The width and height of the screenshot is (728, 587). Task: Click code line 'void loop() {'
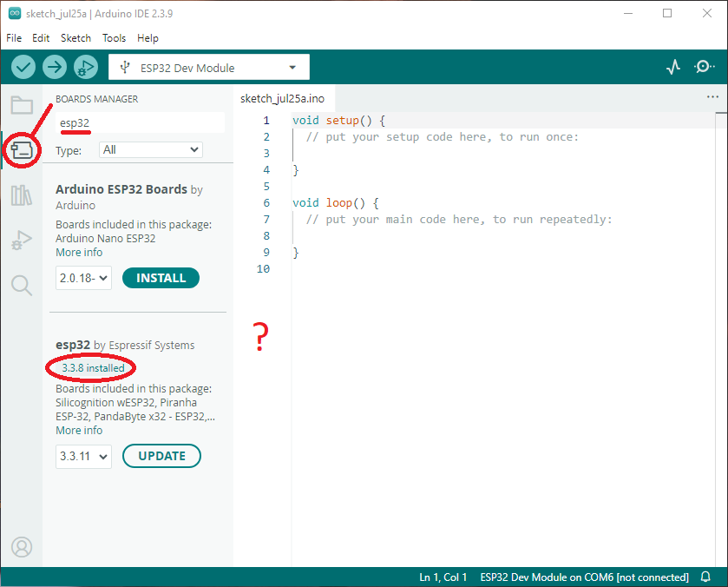336,202
